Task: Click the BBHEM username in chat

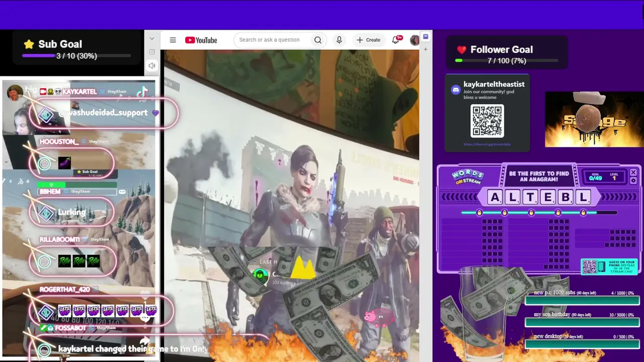Action: coord(50,192)
